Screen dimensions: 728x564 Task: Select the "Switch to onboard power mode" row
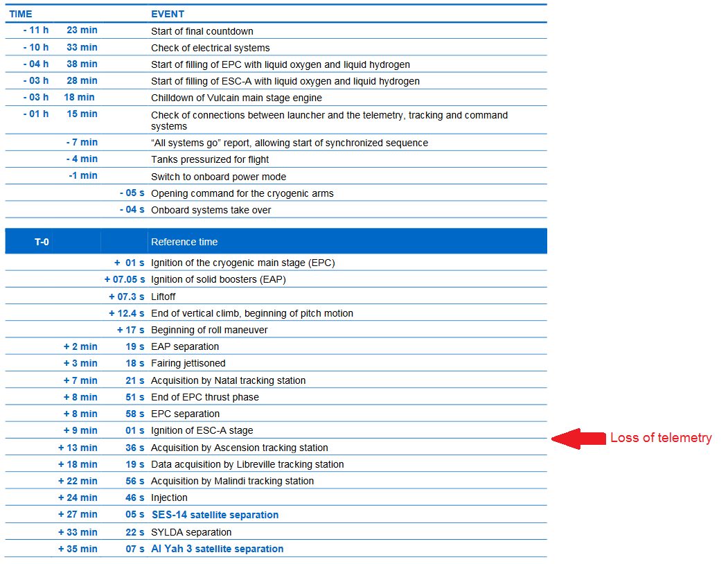click(218, 177)
